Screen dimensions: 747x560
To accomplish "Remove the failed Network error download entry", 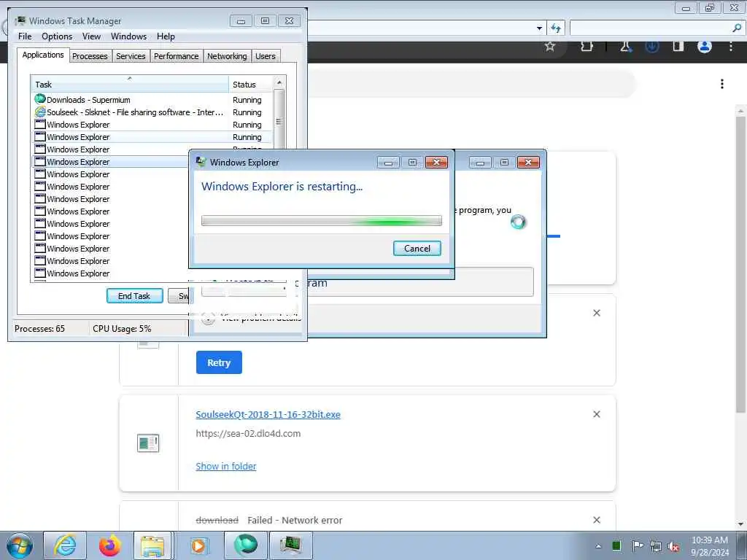I will 597,520.
